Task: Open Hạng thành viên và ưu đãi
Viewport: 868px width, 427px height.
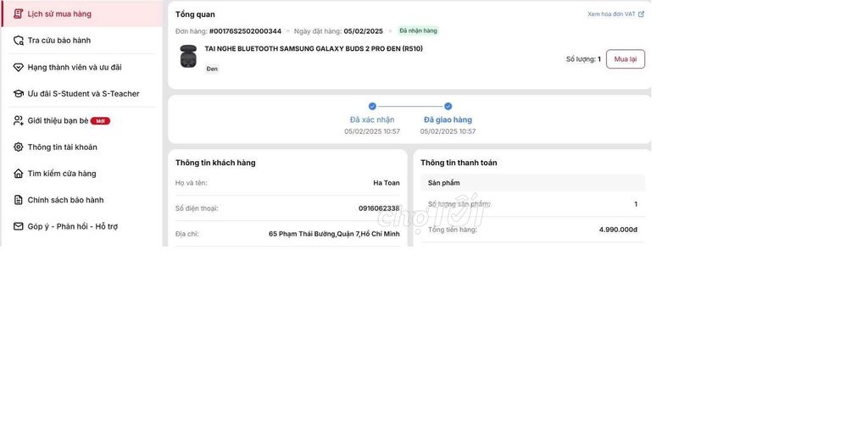Action: pyautogui.click(x=81, y=68)
